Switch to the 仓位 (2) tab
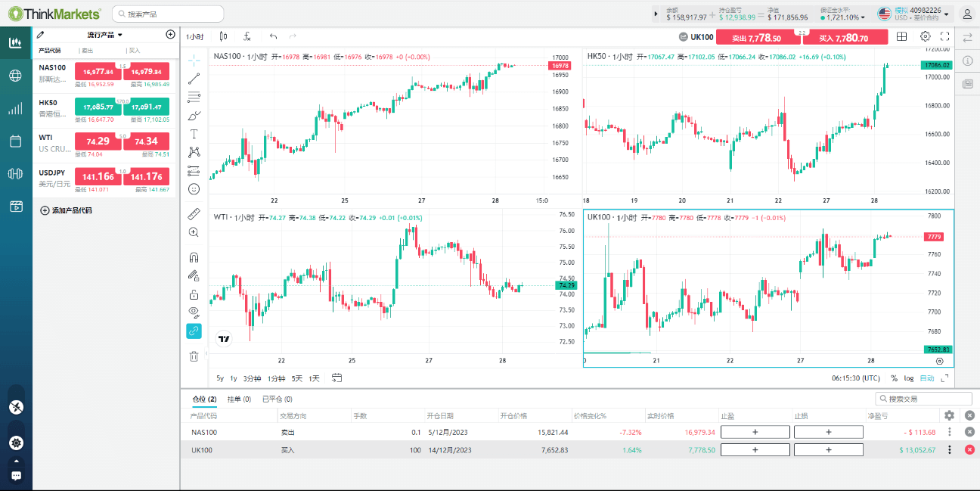This screenshot has height=491, width=980. coord(204,399)
